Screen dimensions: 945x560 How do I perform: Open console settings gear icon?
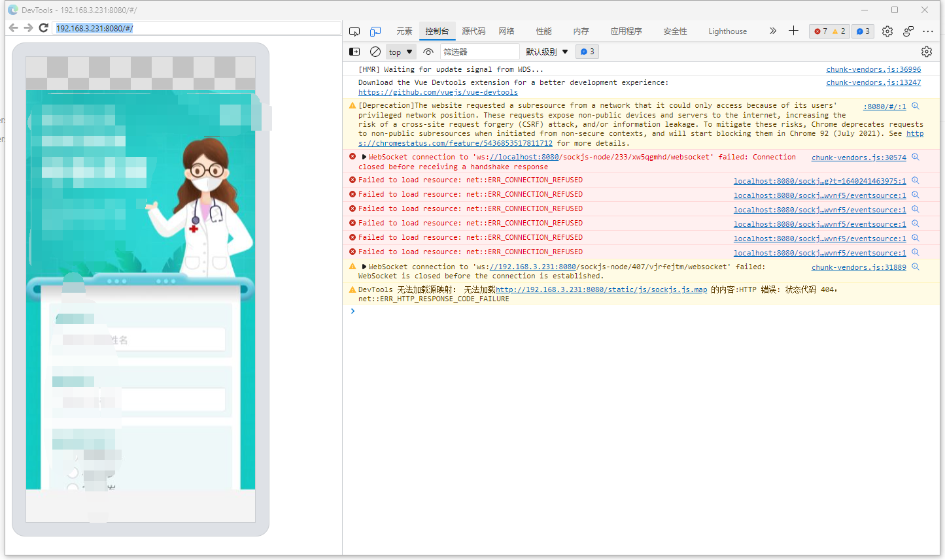927,52
